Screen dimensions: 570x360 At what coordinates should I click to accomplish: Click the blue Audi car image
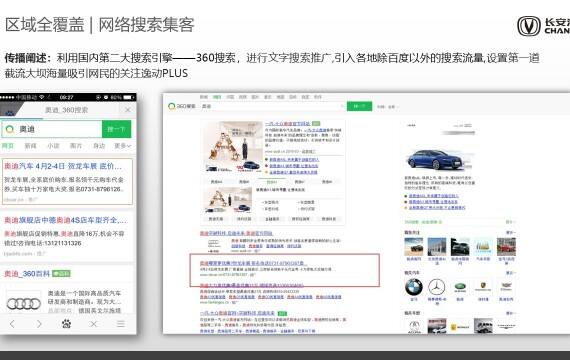pos(437,160)
